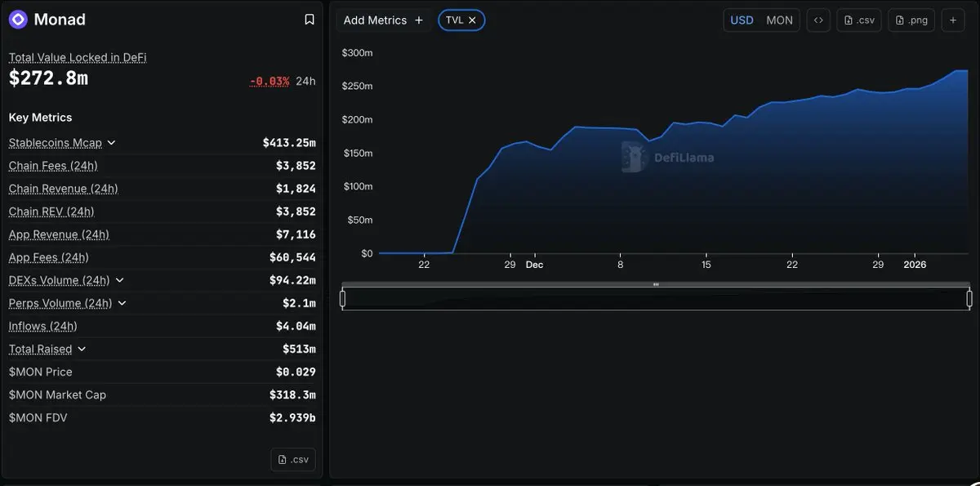Click the $MON Price label

click(41, 372)
